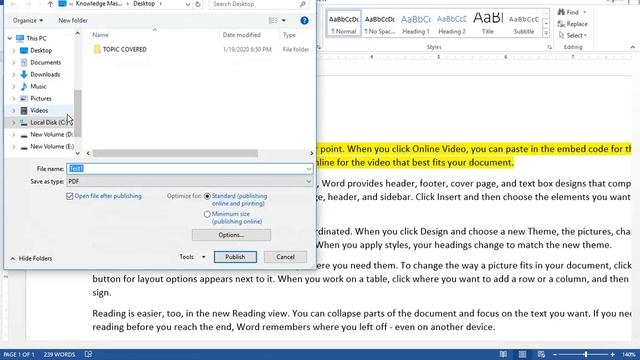Screen dimensions: 640x360
Task: Open the TOPIC COVERED folder
Action: [124, 49]
